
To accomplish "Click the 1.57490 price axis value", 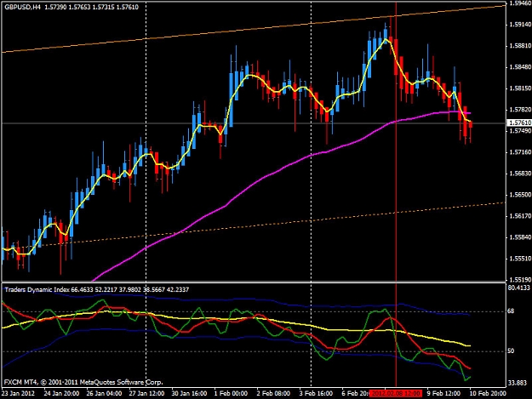I will coord(519,131).
